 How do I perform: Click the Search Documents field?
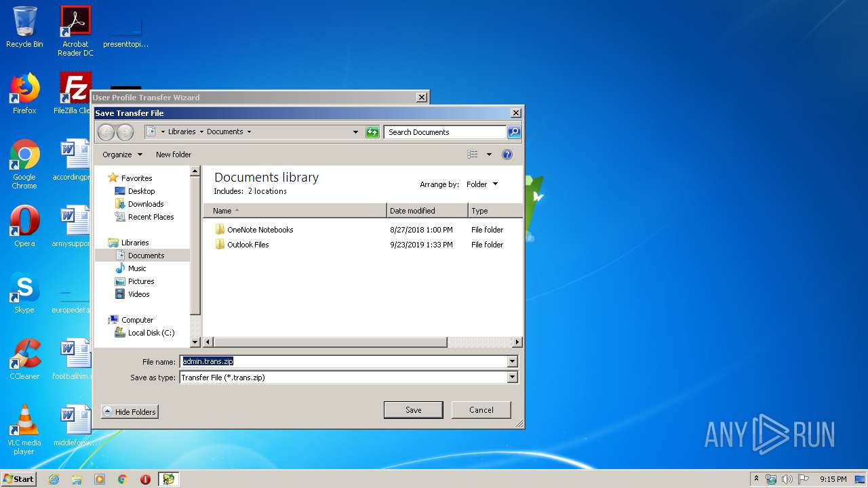(x=446, y=132)
